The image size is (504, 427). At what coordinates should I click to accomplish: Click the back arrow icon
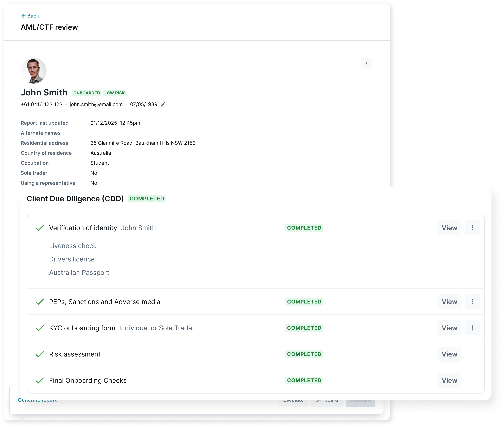coord(23,15)
